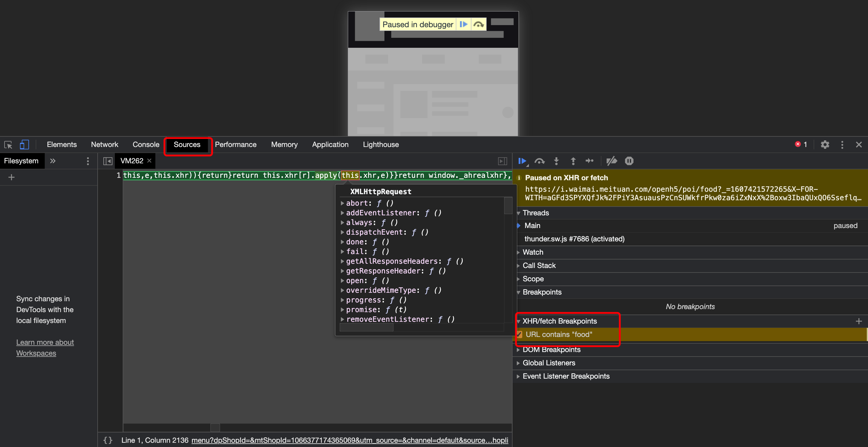Switch to the Elements tab
This screenshot has width=868, height=447.
[62, 145]
